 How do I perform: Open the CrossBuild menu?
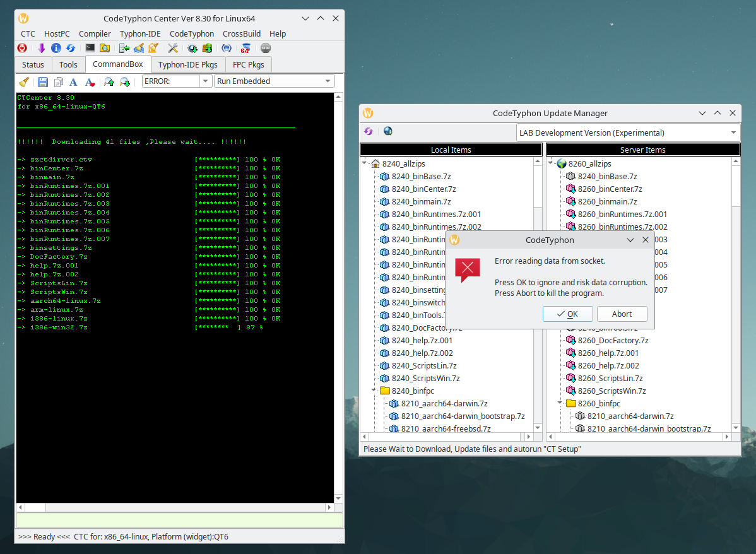point(242,33)
